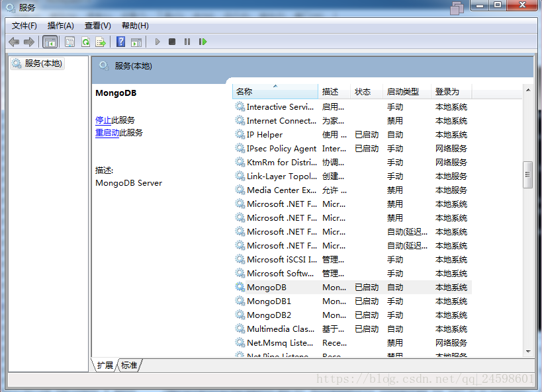Switch to the 标准 tab
The width and height of the screenshot is (542, 392).
[x=129, y=365]
